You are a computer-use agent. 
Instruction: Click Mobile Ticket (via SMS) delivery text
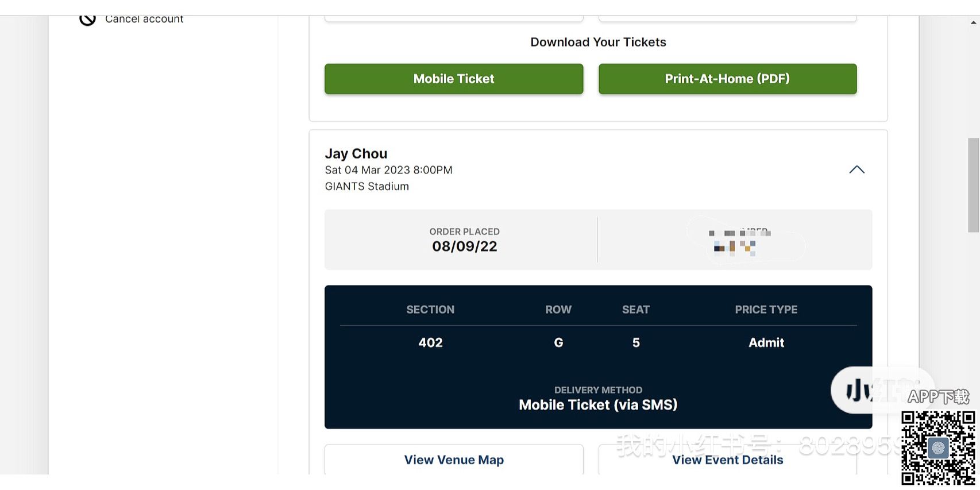click(x=598, y=405)
